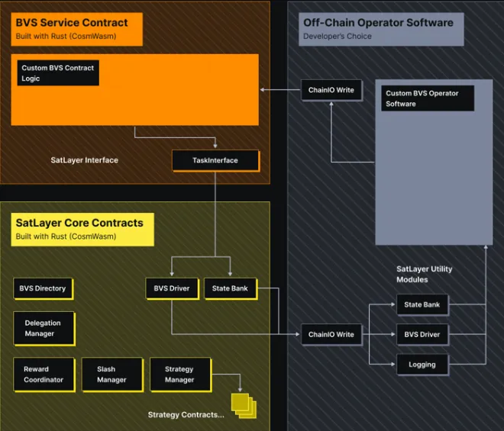Select the BVS Directory box
Image resolution: width=504 pixels, height=431 pixels.
click(44, 288)
